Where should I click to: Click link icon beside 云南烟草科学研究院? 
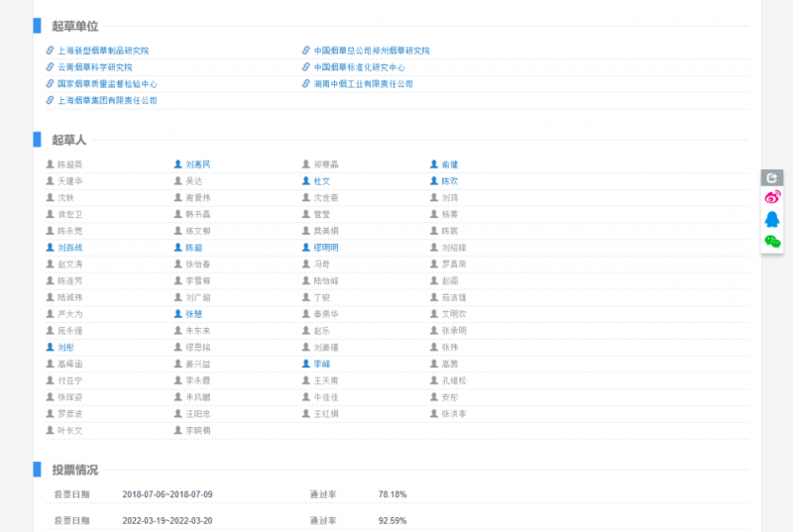(x=50, y=67)
